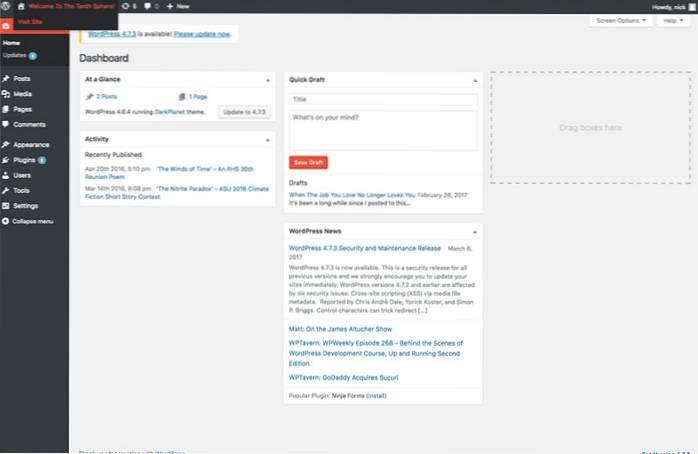This screenshot has width=698, height=454.
Task: Collapse the Activity panel
Action: pyautogui.click(x=268, y=140)
